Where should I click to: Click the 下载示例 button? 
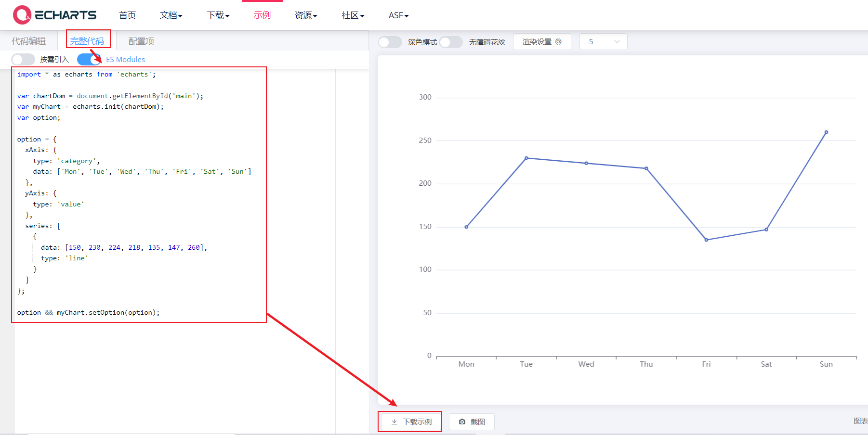[409, 422]
